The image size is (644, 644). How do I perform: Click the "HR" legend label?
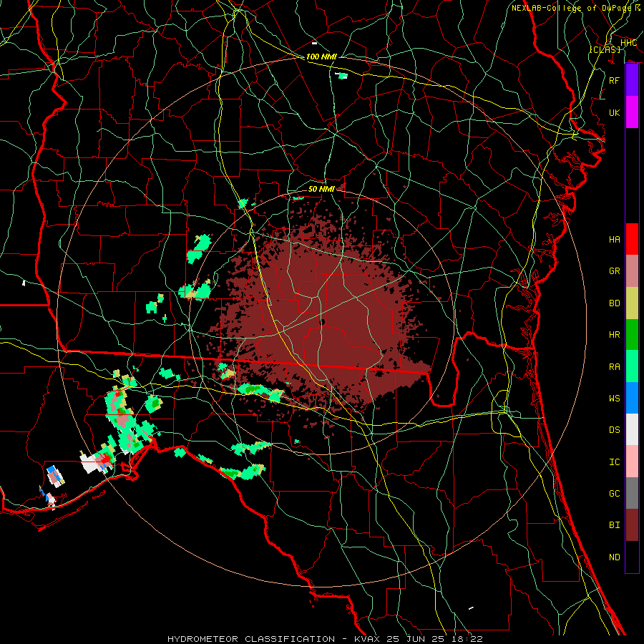[614, 335]
